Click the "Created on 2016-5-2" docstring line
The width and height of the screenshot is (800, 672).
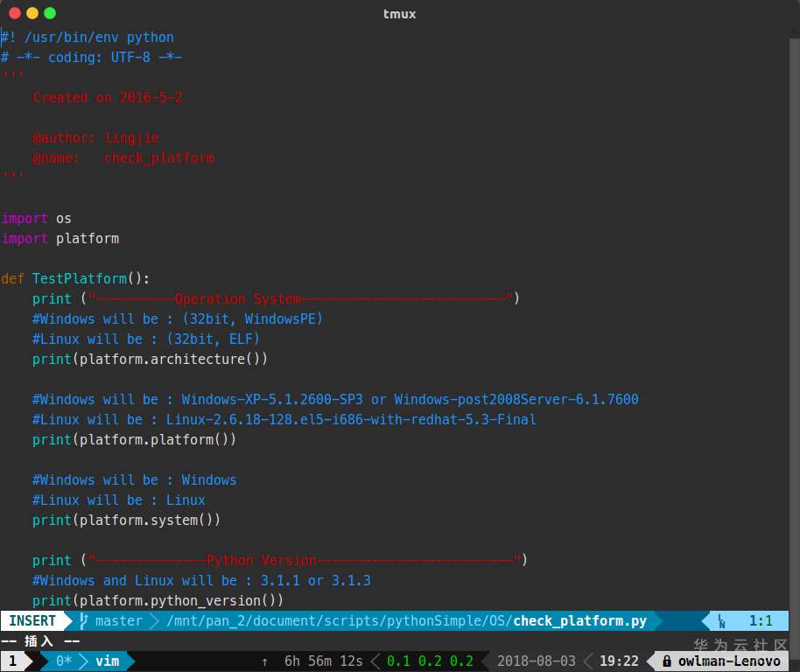point(107,97)
